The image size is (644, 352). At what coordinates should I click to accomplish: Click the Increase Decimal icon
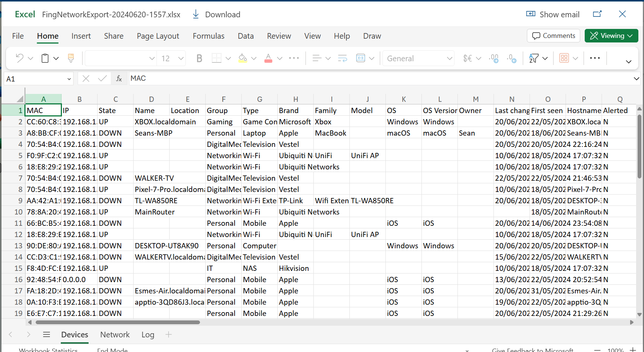(494, 58)
